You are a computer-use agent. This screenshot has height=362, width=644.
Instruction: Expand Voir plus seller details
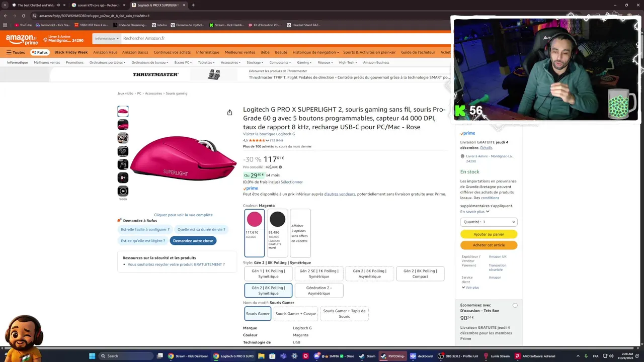470,288
